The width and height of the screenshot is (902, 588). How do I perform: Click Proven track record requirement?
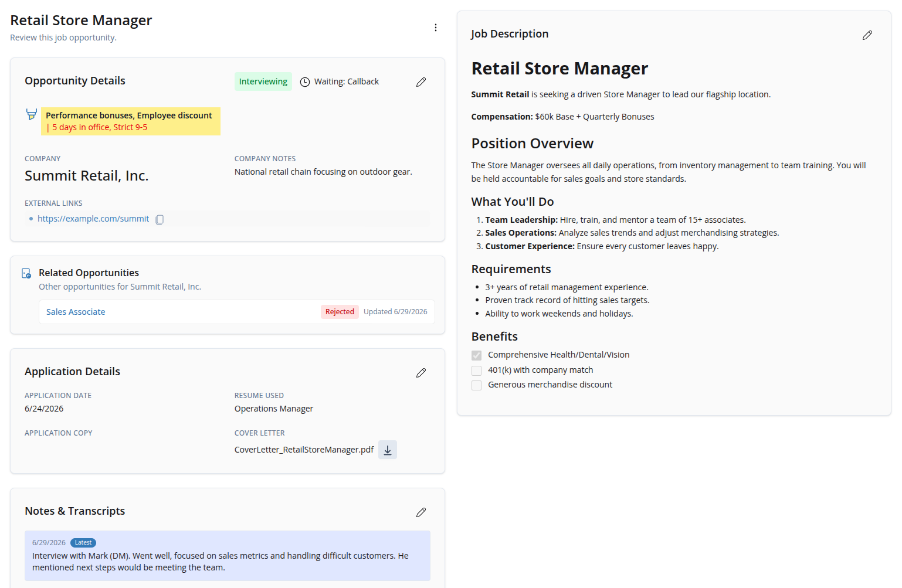point(567,300)
